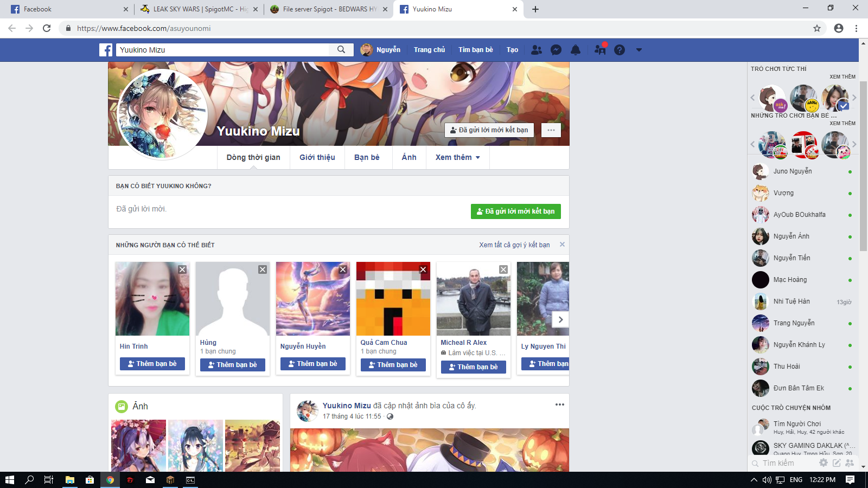Open the friend requests icon
Screen dimensions: 868x488
click(x=537, y=50)
